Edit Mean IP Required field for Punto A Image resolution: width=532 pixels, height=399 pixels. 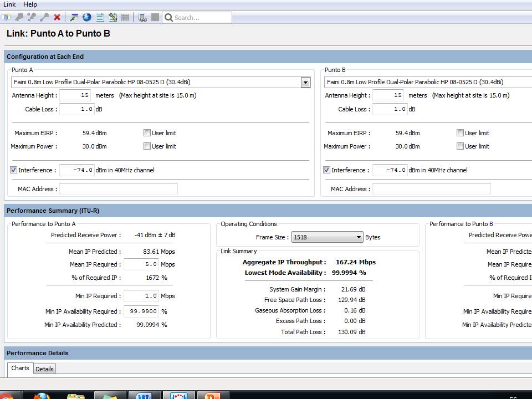141,264
